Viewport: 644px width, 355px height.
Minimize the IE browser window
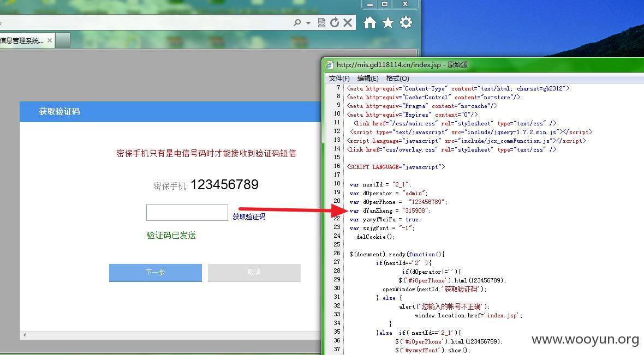tap(370, 4)
